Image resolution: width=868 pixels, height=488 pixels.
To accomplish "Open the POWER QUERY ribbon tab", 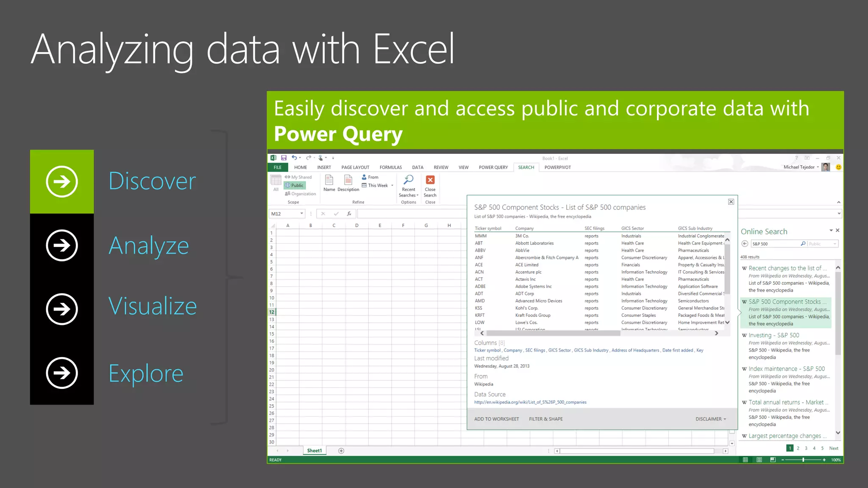I will click(493, 167).
